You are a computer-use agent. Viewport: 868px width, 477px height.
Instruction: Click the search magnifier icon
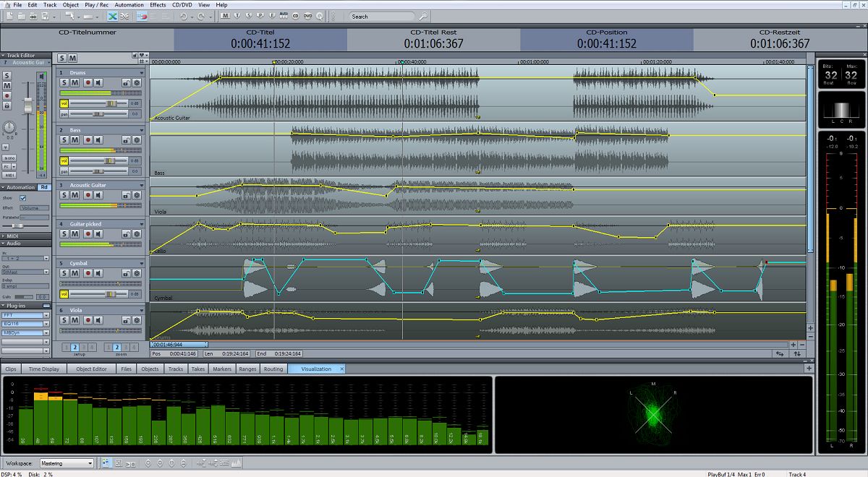[422, 16]
